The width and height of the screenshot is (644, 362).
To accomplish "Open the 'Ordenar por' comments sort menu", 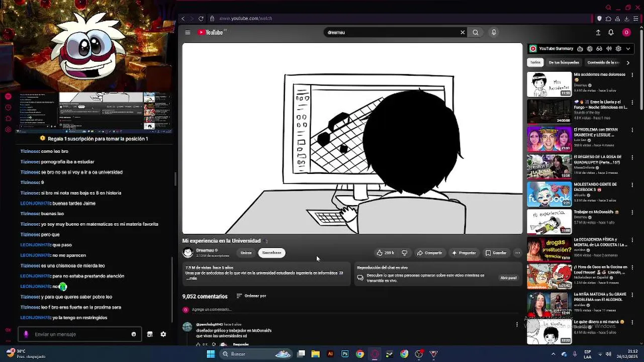I will pyautogui.click(x=251, y=296).
